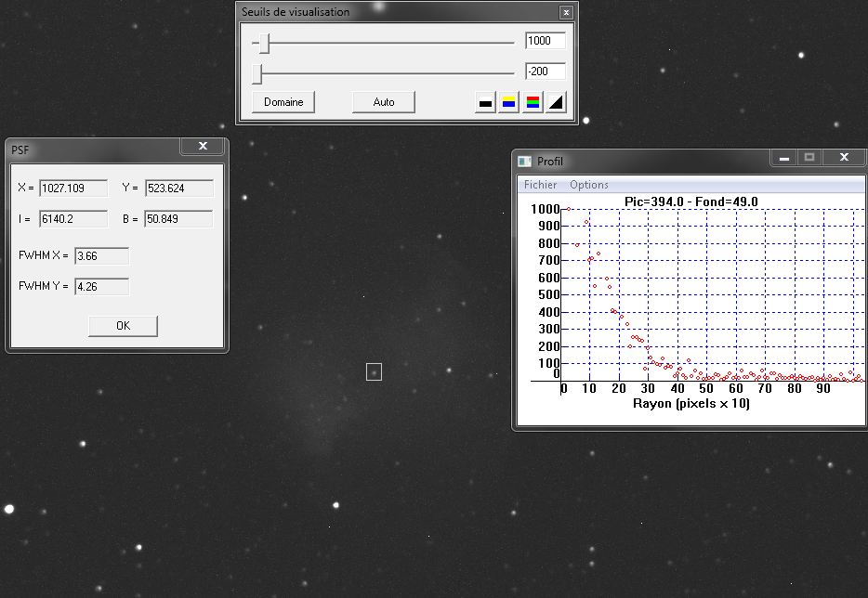This screenshot has height=598, width=868.
Task: Click the background field B showing 50.849
Action: click(178, 219)
